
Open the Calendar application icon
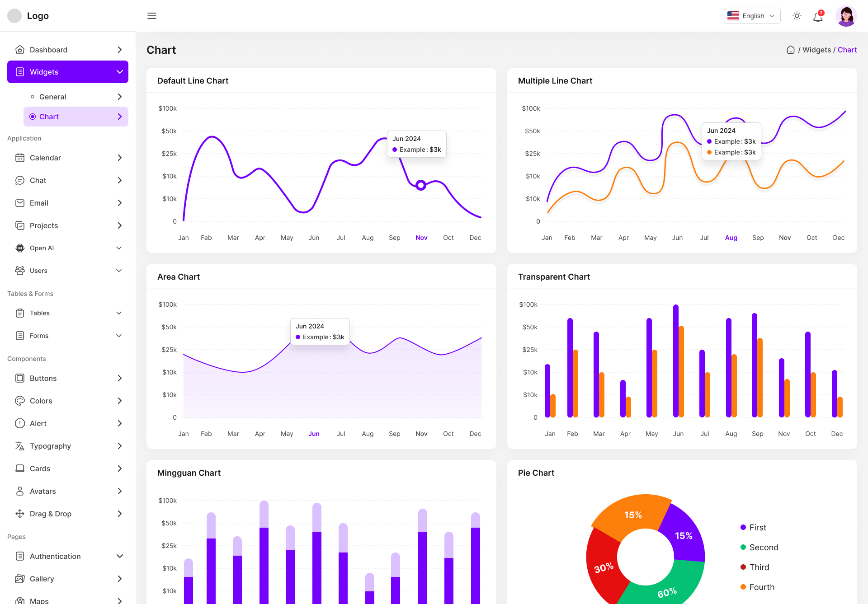click(20, 158)
